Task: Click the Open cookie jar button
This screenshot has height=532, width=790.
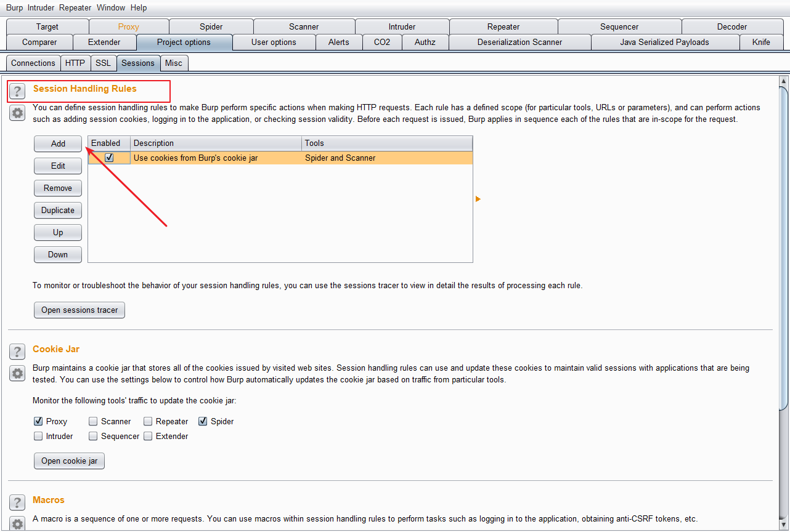Action: (69, 461)
